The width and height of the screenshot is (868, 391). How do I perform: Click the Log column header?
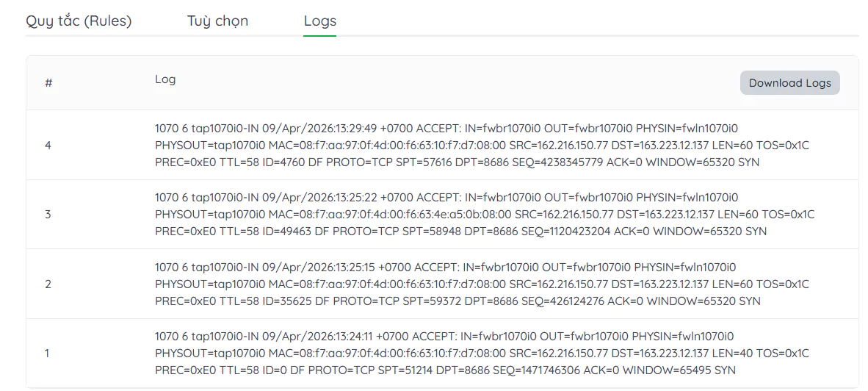pyautogui.click(x=165, y=79)
